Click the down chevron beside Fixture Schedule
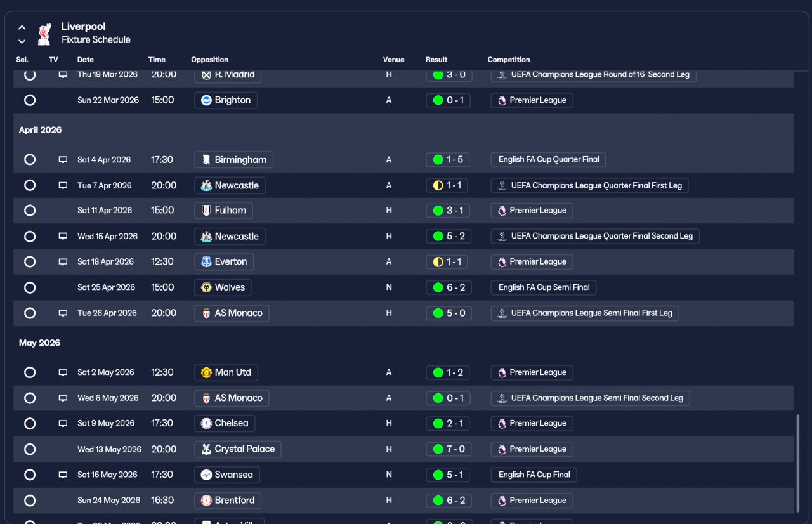The image size is (812, 524). click(22, 41)
